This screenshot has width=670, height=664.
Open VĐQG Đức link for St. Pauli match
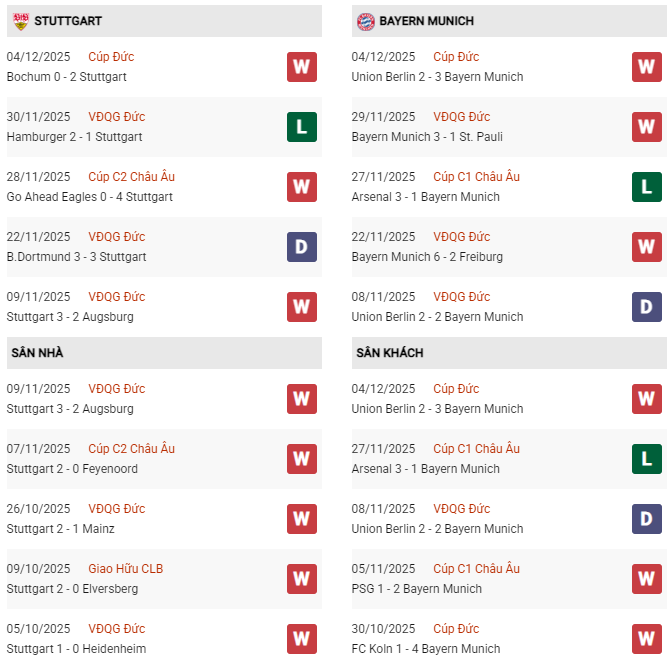461,117
